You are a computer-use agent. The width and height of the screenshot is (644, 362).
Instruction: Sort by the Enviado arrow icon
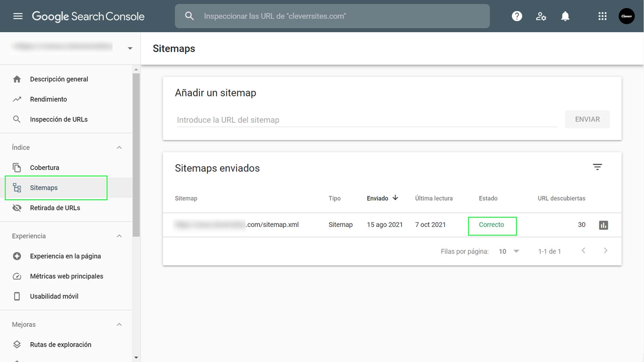[395, 198]
